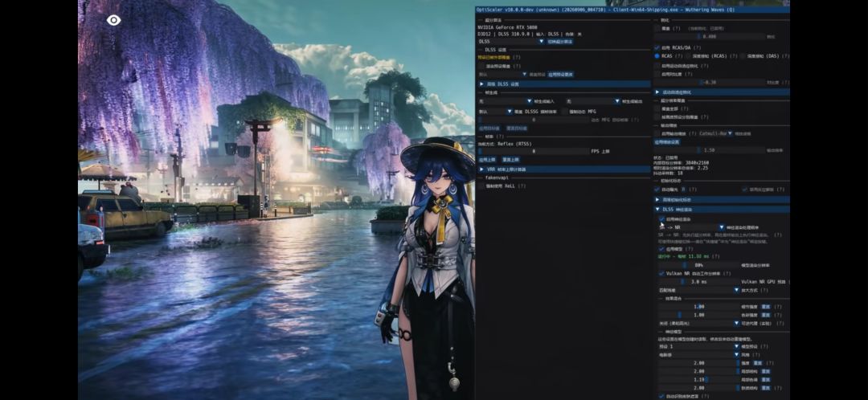Open help marker after the -0.30 contrast slider
868x400 pixels.
pos(786,82)
